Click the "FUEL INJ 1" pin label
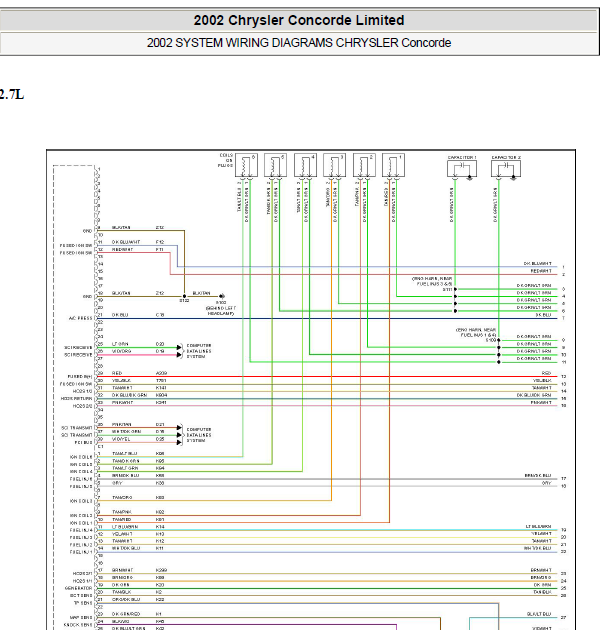Viewport: 607px width, 630px height. (x=81, y=552)
